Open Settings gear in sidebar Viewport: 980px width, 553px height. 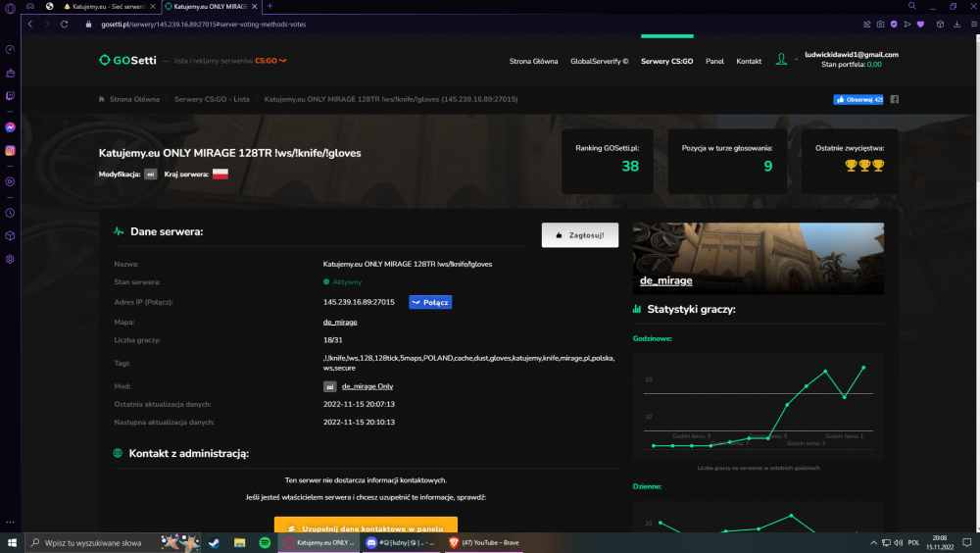click(10, 259)
